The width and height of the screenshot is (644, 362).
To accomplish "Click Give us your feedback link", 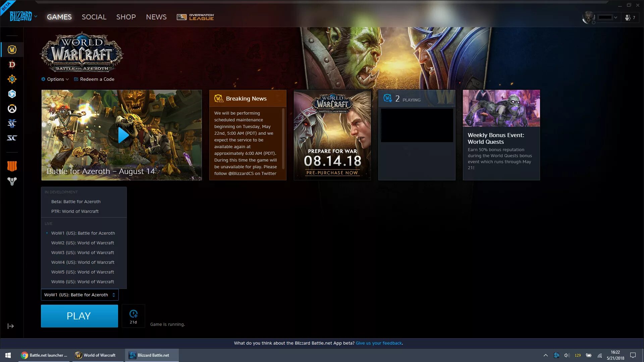I will pos(379,343).
